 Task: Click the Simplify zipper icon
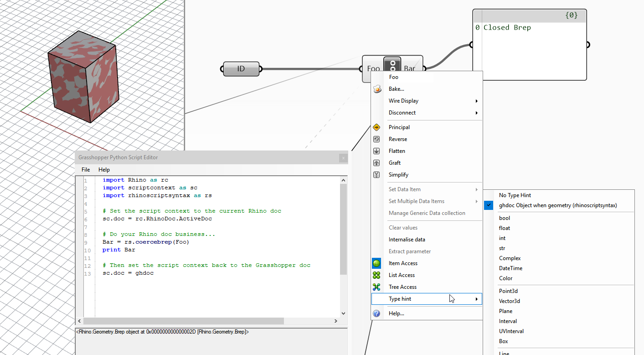click(376, 174)
